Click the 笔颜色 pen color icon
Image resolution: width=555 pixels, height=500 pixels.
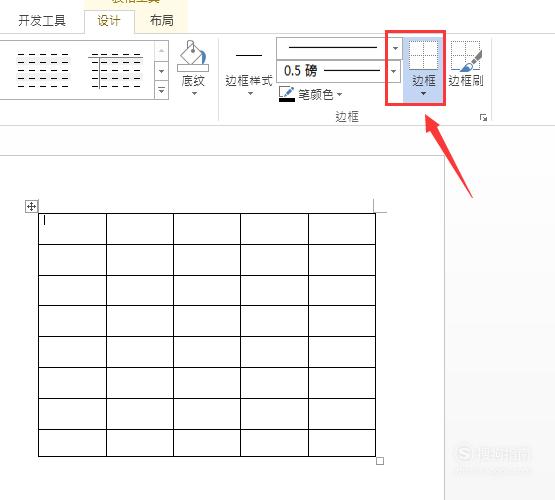point(287,94)
